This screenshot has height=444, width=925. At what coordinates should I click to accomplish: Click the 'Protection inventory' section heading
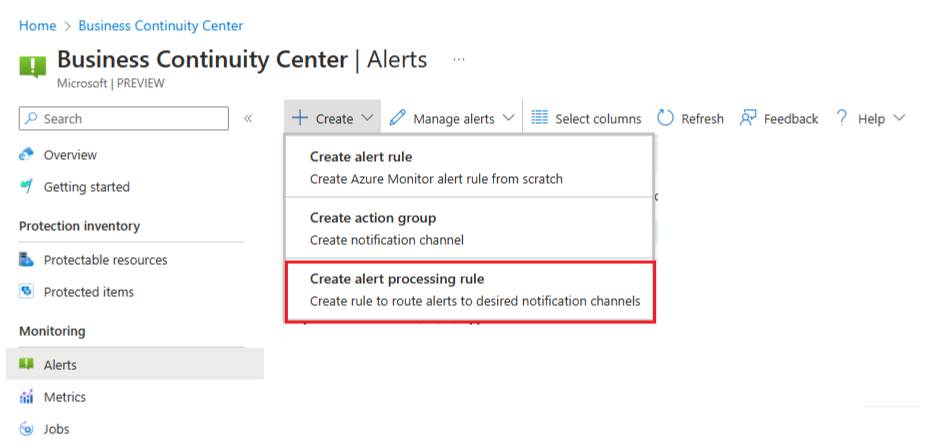[x=80, y=226]
